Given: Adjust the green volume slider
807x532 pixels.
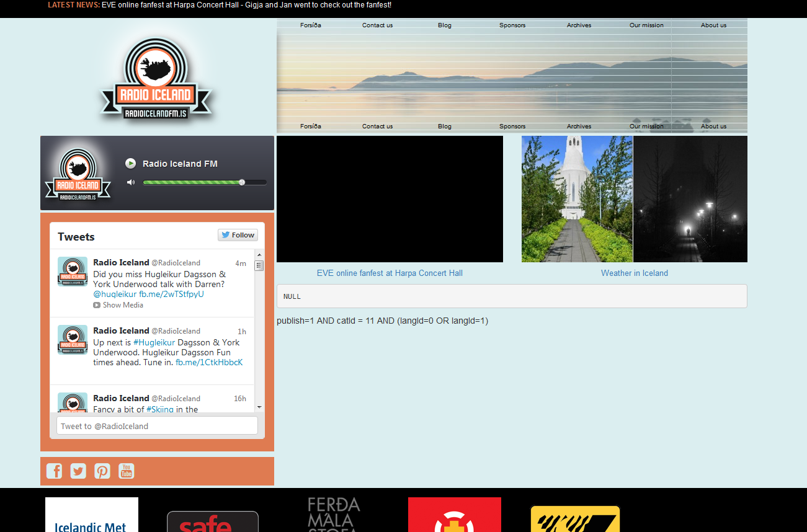Looking at the screenshot, I should pyautogui.click(x=205, y=182).
